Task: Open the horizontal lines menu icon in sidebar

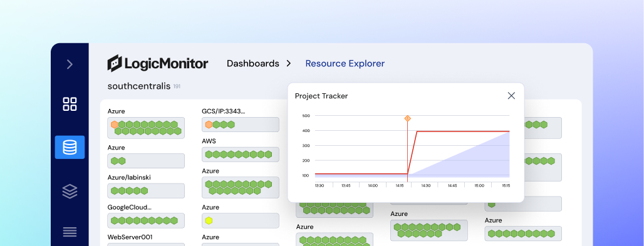Action: click(70, 232)
